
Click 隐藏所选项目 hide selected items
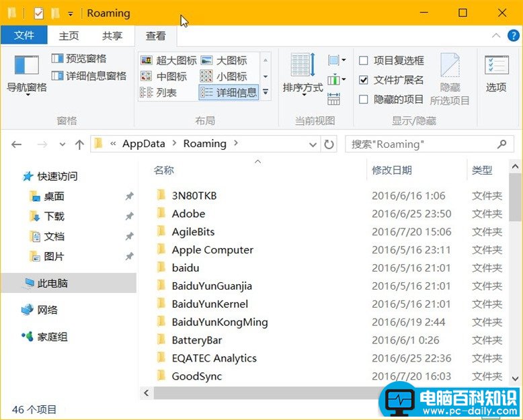point(450,79)
